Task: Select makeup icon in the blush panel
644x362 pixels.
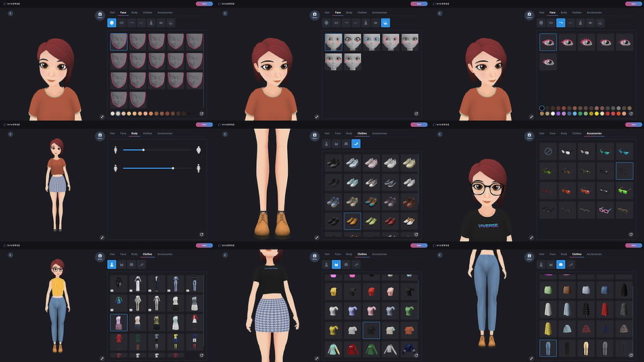Action: pos(385,23)
